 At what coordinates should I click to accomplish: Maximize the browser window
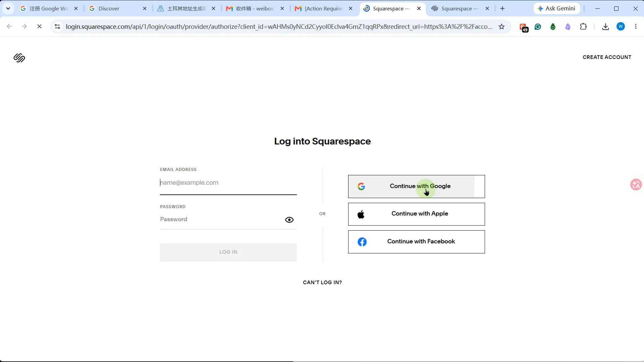point(616,8)
